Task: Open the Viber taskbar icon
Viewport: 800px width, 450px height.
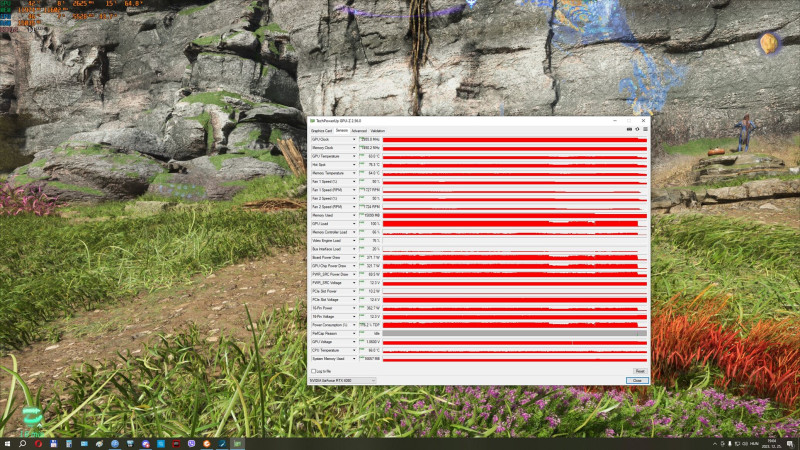Action: [191, 444]
